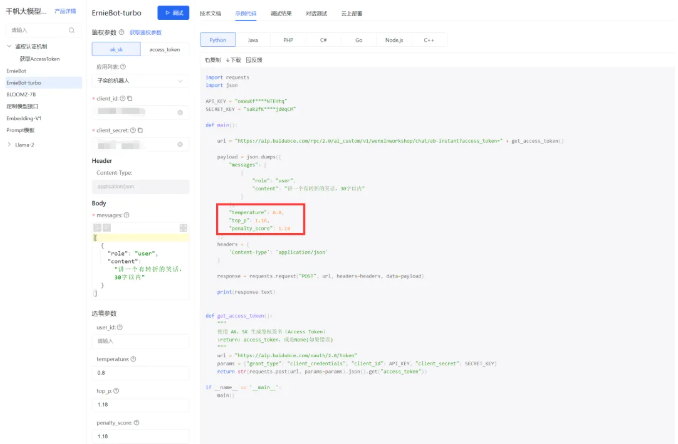
Task: Click the 反馈 feedback button above code
Action: 254,60
